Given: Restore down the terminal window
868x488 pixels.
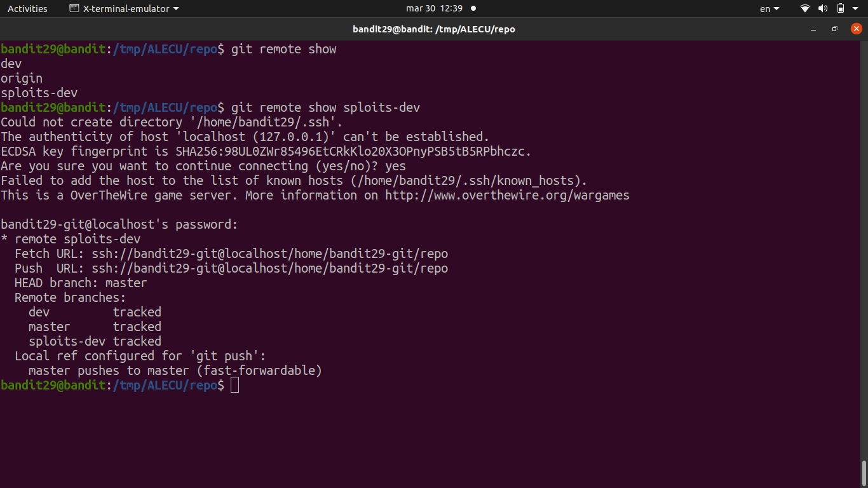Looking at the screenshot, I should pos(835,29).
